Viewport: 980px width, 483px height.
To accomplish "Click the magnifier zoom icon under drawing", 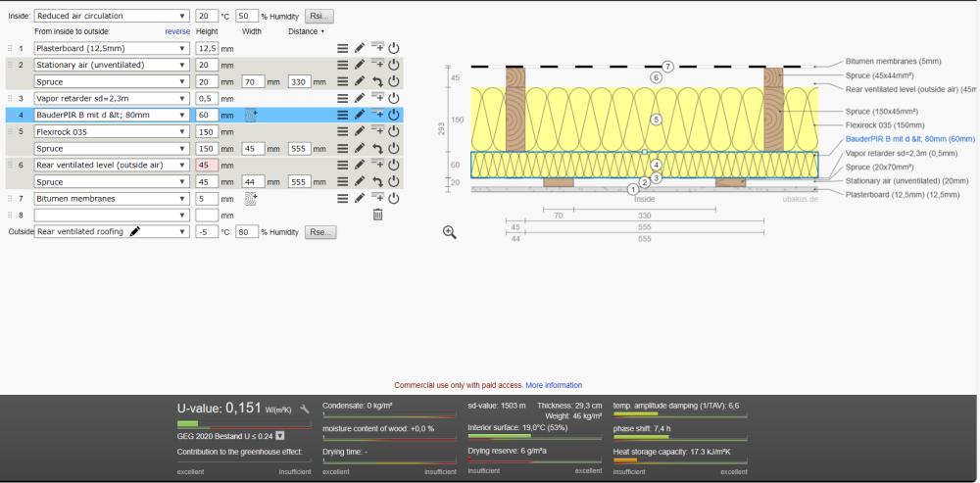I will click(x=450, y=232).
